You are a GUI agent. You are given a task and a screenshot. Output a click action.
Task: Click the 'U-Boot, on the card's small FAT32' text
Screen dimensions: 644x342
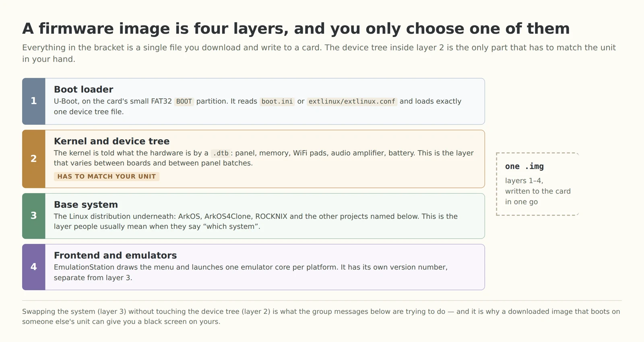pos(113,101)
